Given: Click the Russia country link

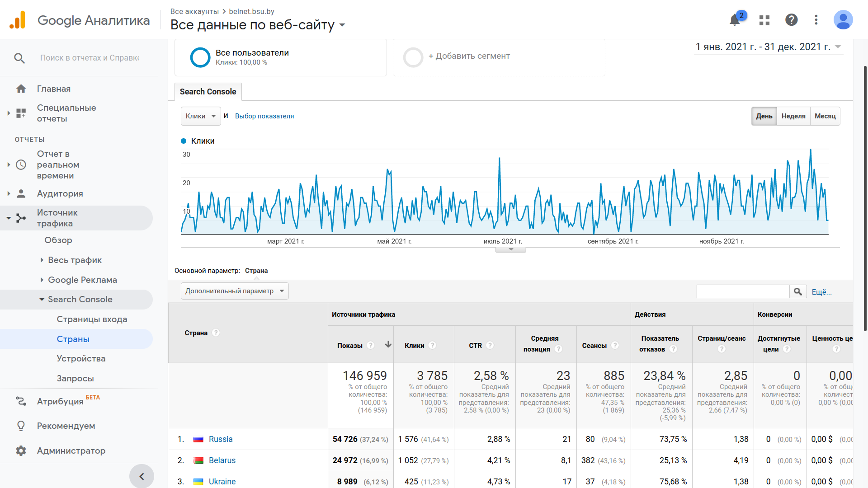Looking at the screenshot, I should pyautogui.click(x=221, y=439).
